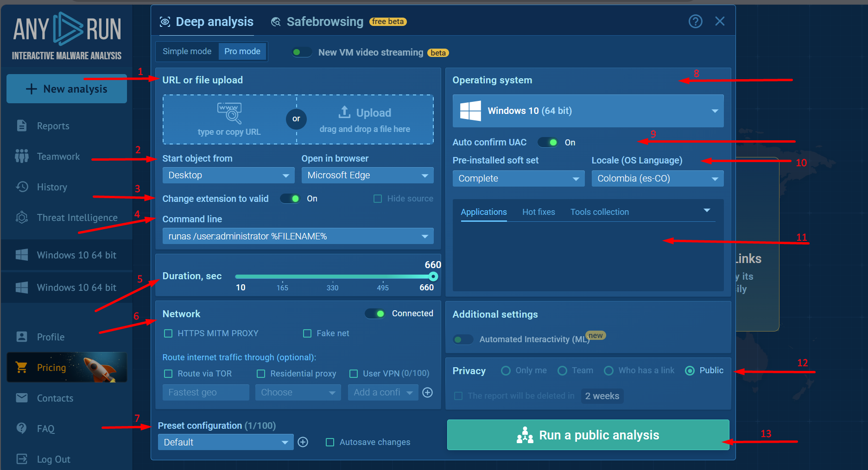The height and width of the screenshot is (470, 868).
Task: Check the Route via TOR checkbox
Action: pyautogui.click(x=168, y=374)
